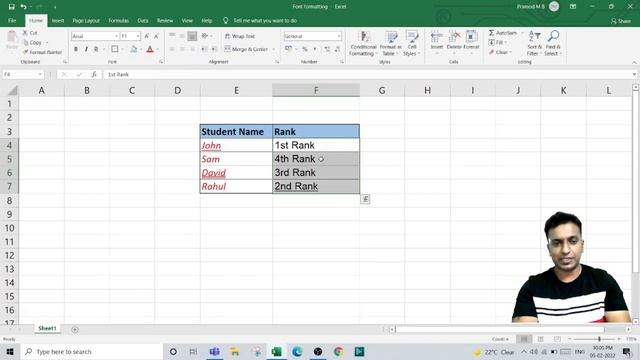640x360 pixels.
Task: Apply the Fill Color bucket
Action: pos(133,49)
